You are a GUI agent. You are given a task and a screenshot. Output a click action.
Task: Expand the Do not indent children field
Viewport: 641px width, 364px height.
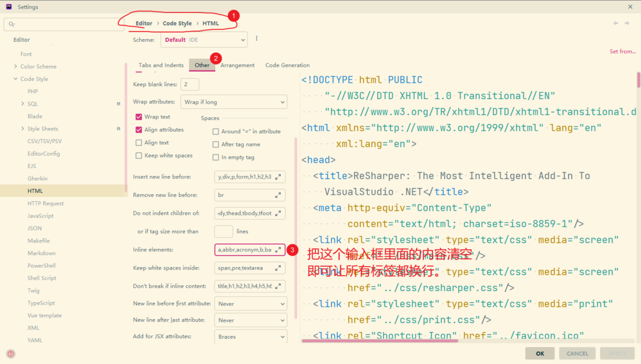[x=278, y=213]
